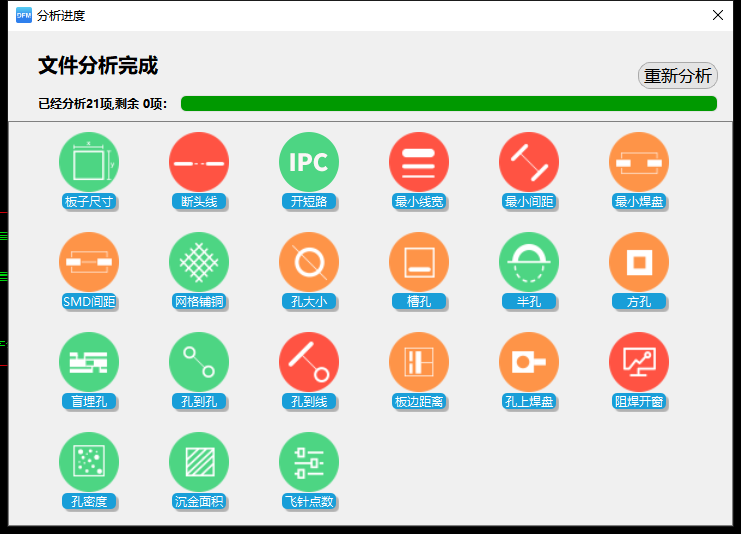The image size is (741, 534).
Task: Open the 最小焊盘 minimum pad icon
Action: tap(639, 162)
